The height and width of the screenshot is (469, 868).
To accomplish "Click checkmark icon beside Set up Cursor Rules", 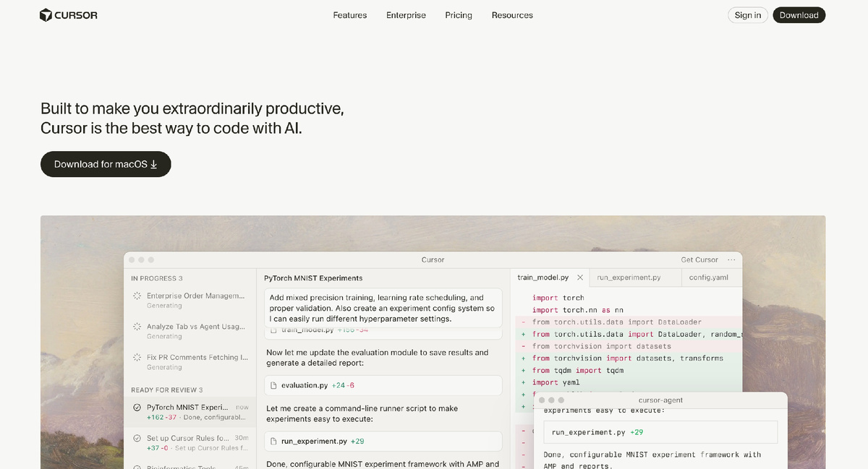I will click(137, 438).
